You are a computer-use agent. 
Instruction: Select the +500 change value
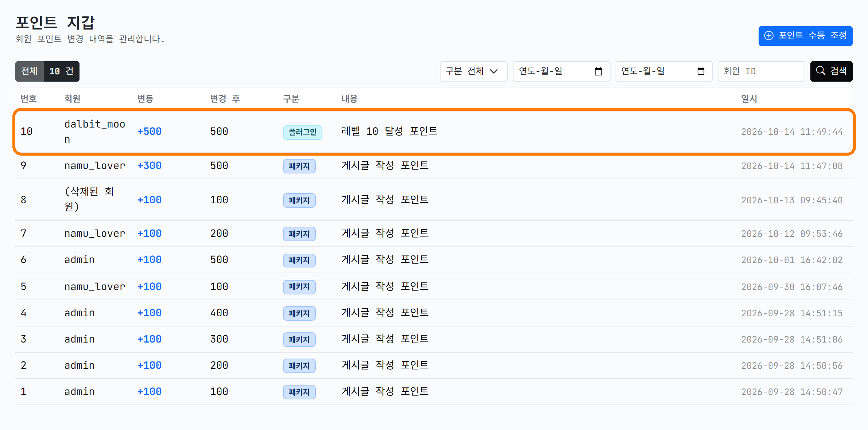pyautogui.click(x=149, y=132)
